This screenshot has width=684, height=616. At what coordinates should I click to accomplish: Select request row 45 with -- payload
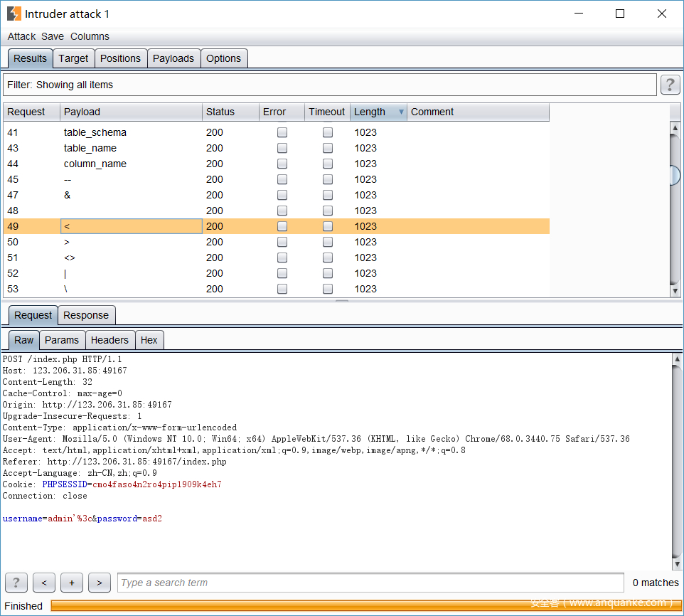(276, 179)
